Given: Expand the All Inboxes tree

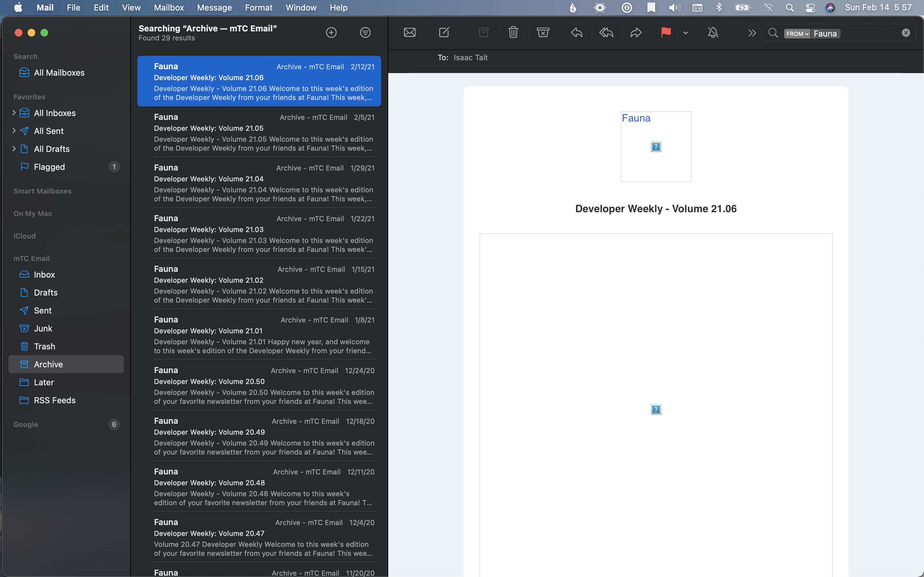Looking at the screenshot, I should click(14, 113).
